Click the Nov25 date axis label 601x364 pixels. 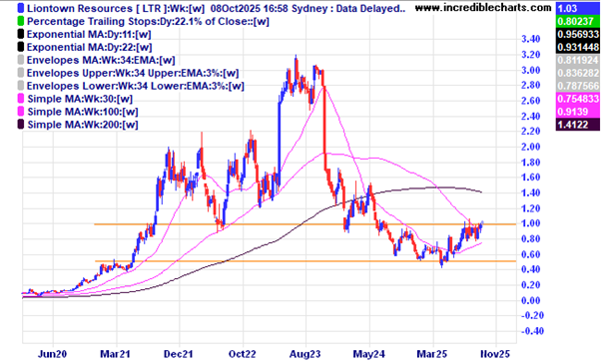point(495,354)
